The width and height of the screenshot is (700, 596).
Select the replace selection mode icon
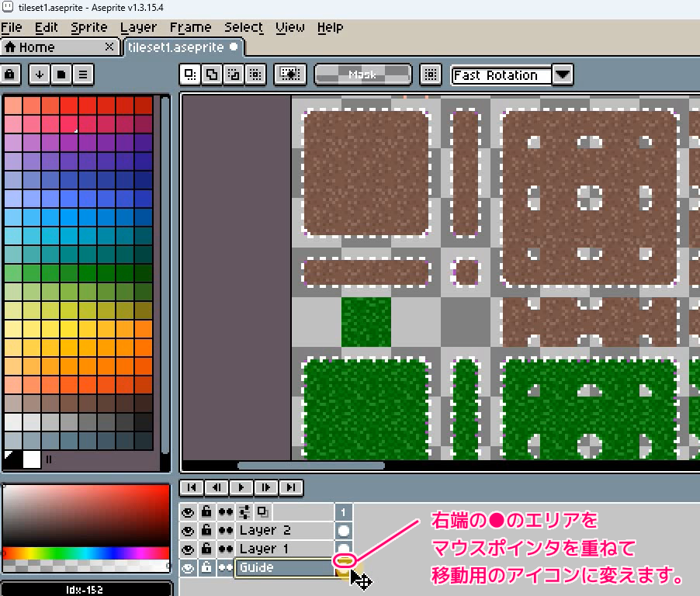(189, 74)
